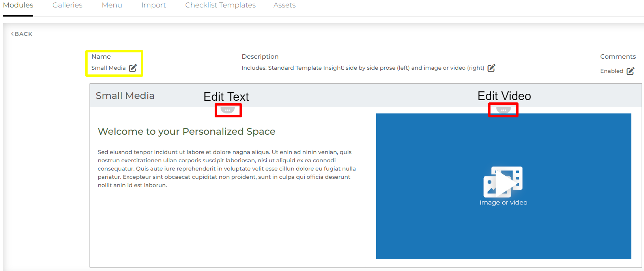Open the ellipsis handle above the video section
The image size is (644, 271).
pos(504,110)
